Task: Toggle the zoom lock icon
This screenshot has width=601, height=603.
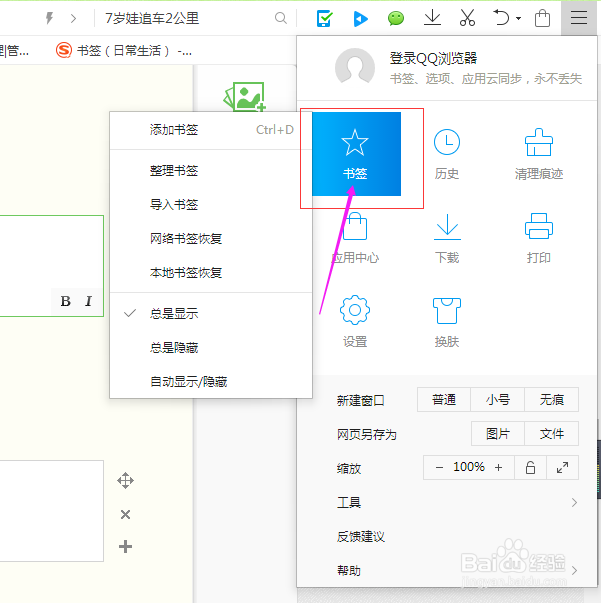Action: (530, 467)
